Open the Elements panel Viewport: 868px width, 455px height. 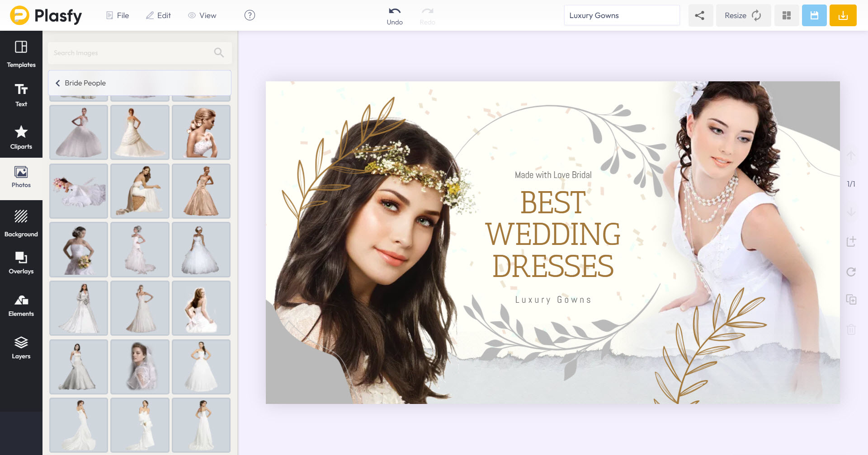pyautogui.click(x=21, y=305)
